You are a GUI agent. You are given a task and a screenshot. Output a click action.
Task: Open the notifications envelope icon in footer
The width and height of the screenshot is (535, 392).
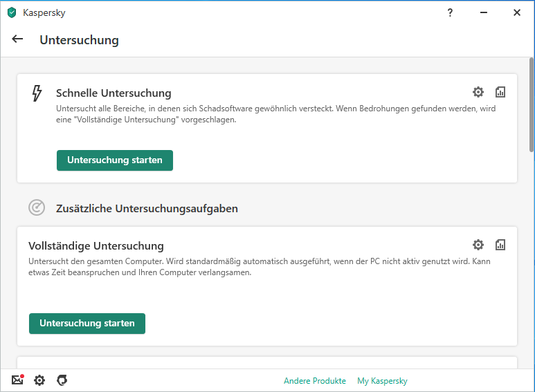pos(17,380)
